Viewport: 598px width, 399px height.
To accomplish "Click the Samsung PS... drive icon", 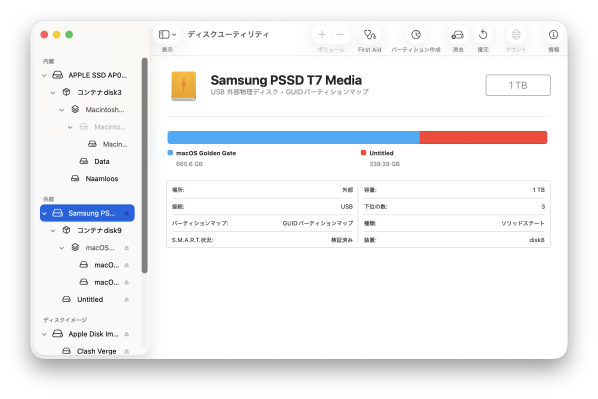I will [57, 213].
